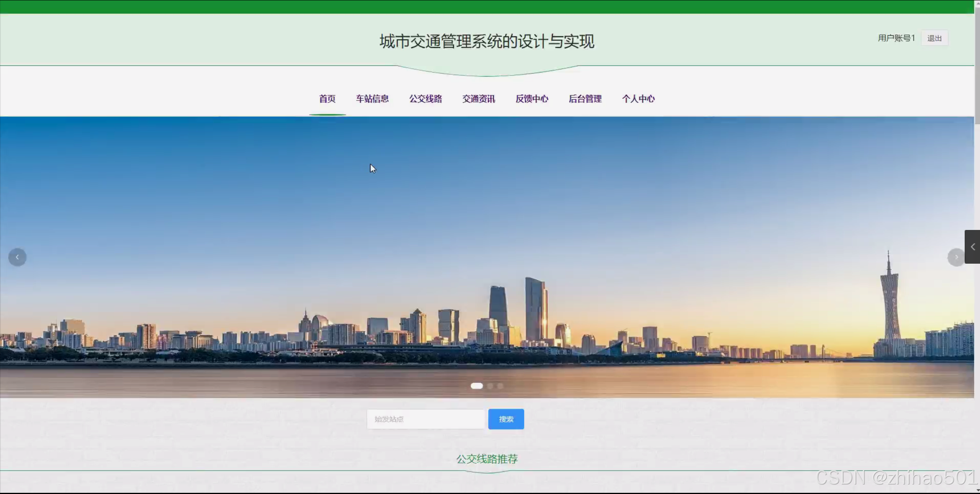Click the vertical page scrollbar thumb
Screen dimensions: 980x494
click(x=977, y=65)
